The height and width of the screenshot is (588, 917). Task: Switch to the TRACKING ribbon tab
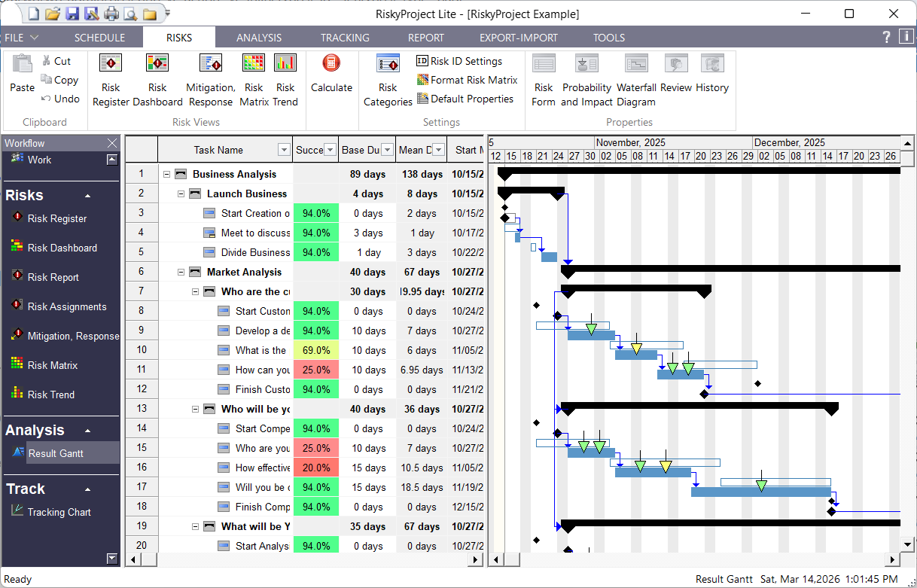[344, 37]
